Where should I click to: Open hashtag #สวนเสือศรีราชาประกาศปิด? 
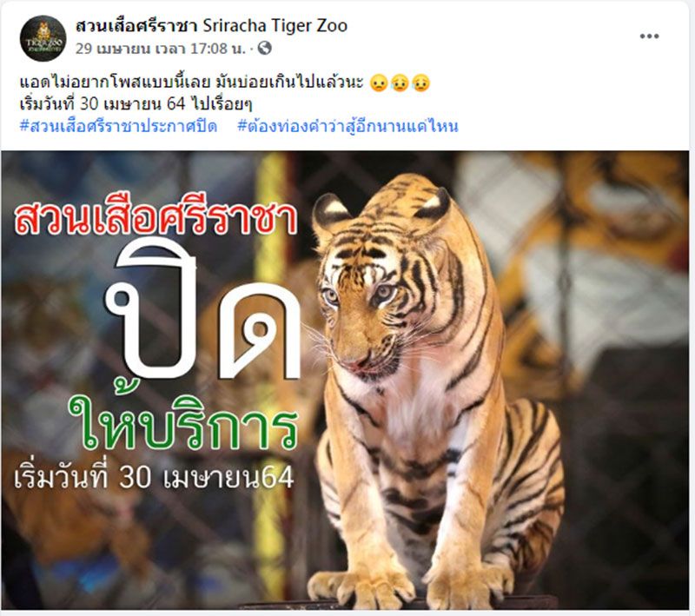pyautogui.click(x=118, y=126)
